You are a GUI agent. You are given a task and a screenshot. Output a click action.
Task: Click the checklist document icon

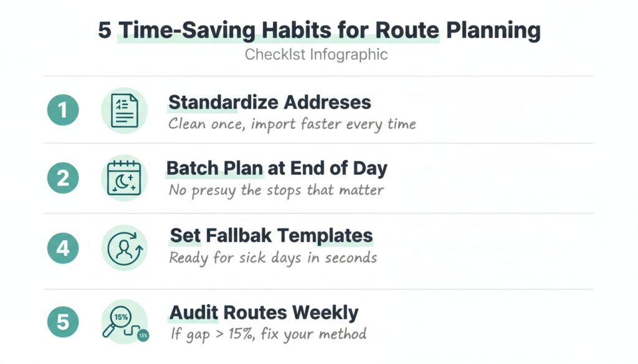(124, 111)
